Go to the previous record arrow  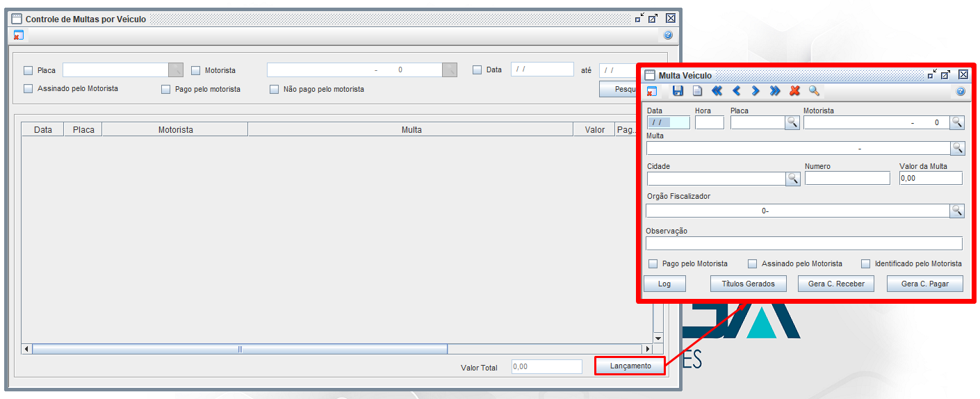pos(736,91)
